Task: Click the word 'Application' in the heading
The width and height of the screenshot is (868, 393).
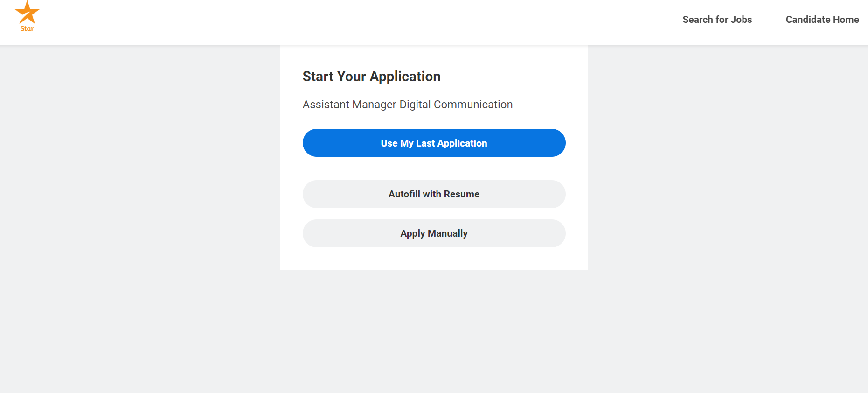Action: 405,77
